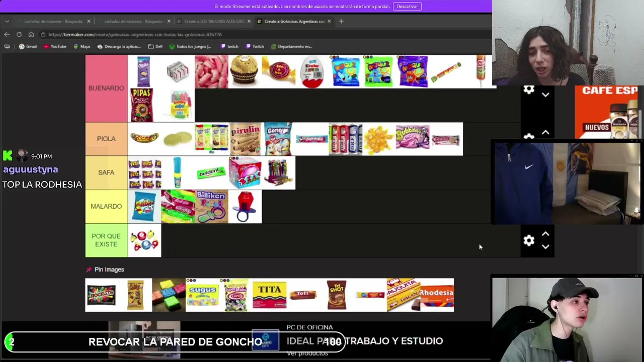Screen dimensions: 644x362
Task: Switch to the first cachafaz de maicena tab
Action: 53,21
